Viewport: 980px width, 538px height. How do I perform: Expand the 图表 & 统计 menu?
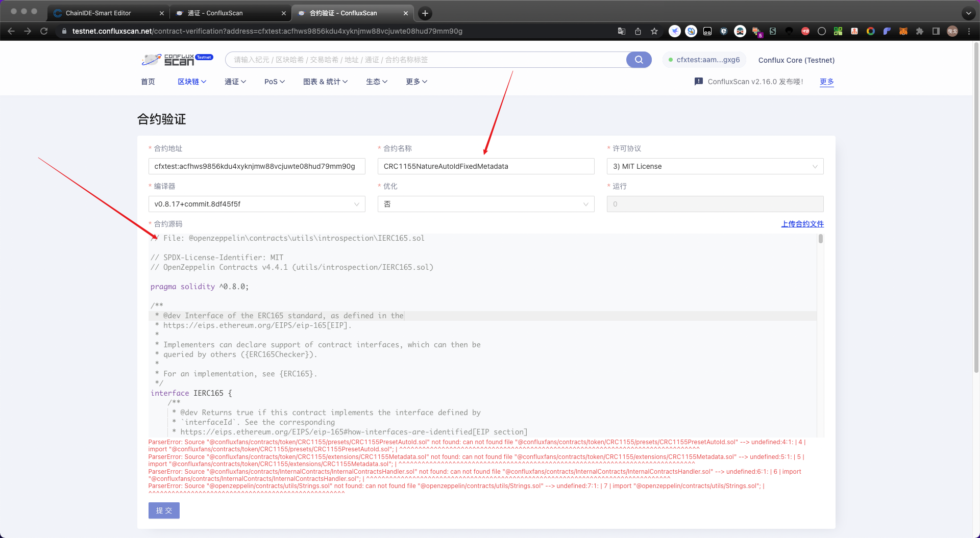[x=326, y=82]
